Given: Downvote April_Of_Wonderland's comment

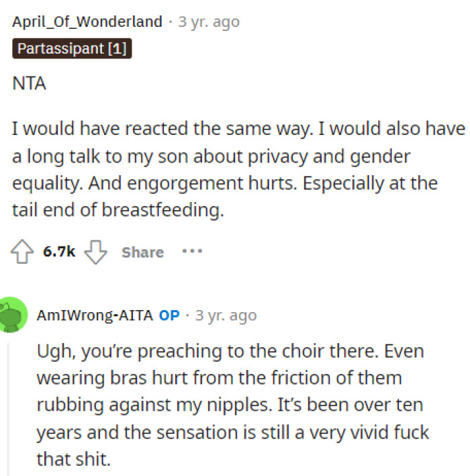Looking at the screenshot, I should (97, 252).
